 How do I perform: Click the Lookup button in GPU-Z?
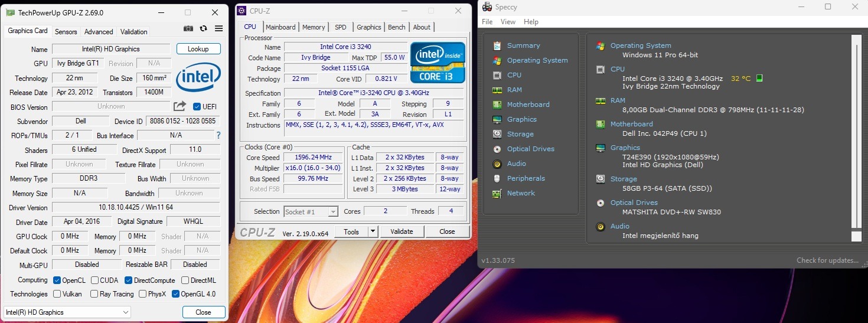tap(198, 49)
